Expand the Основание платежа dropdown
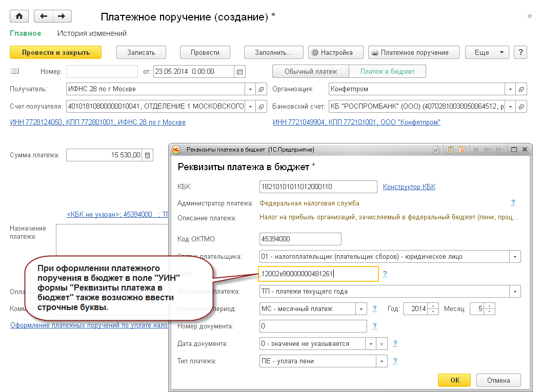This screenshot has height=392, width=541. (515, 292)
